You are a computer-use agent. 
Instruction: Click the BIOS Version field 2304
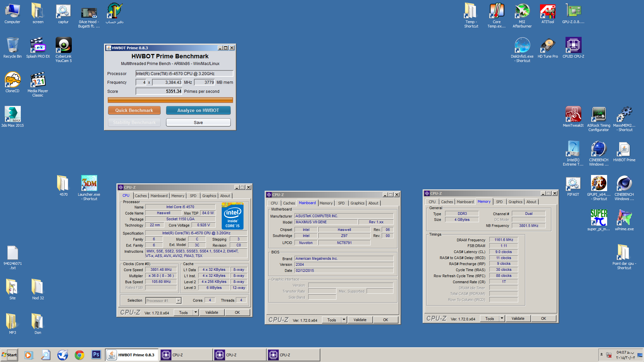(x=344, y=264)
